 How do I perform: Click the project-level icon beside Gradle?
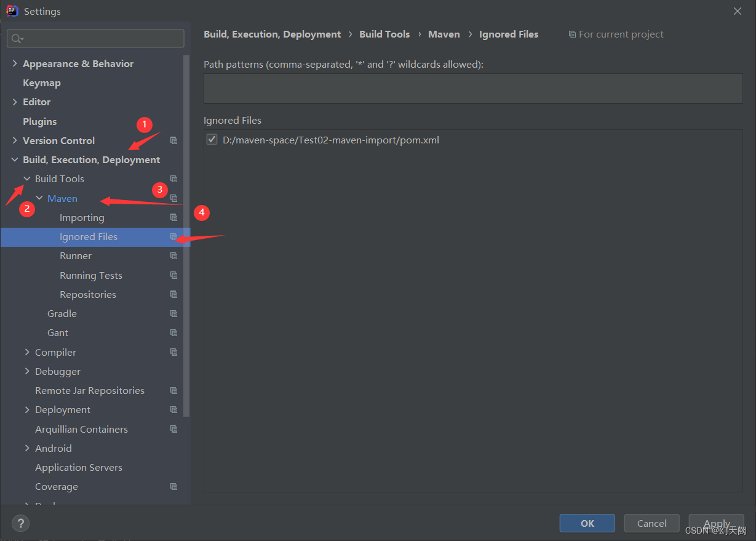pos(173,314)
